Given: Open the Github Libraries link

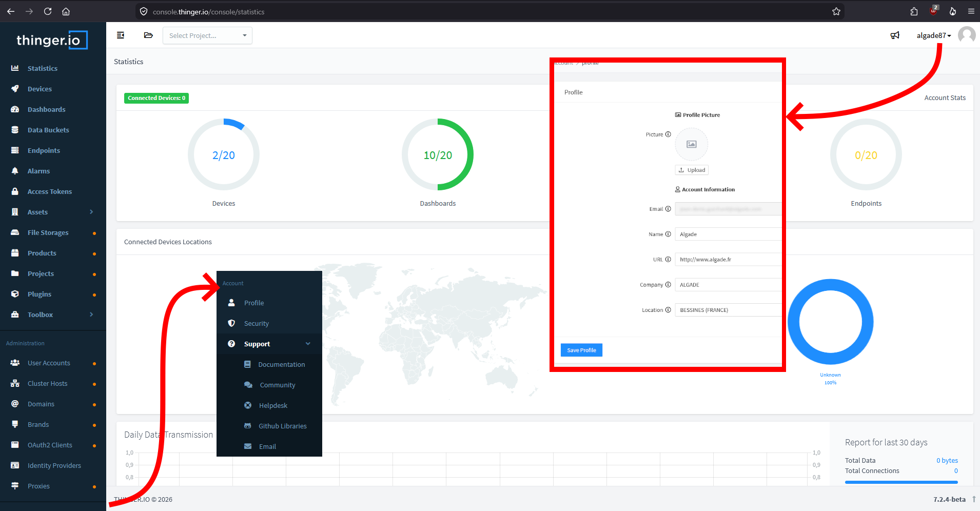Looking at the screenshot, I should pos(283,426).
